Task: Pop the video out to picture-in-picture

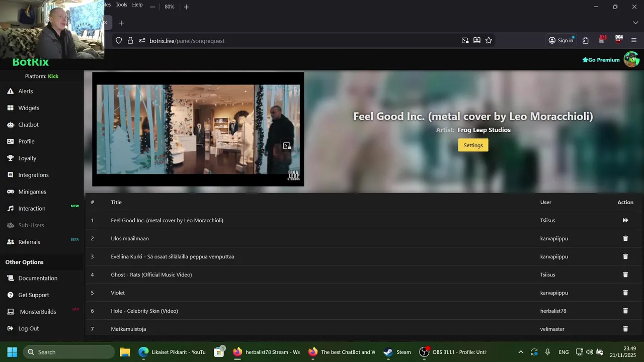Action: [287, 146]
